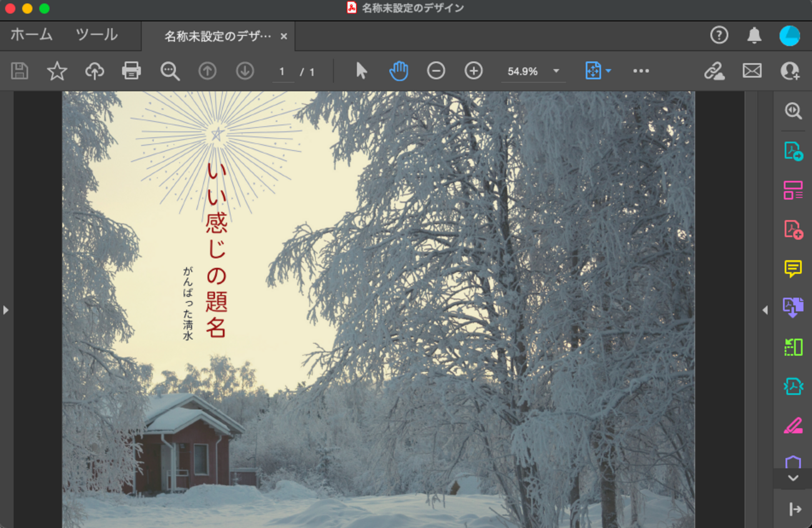Choose the selection arrow tool

pyautogui.click(x=361, y=71)
